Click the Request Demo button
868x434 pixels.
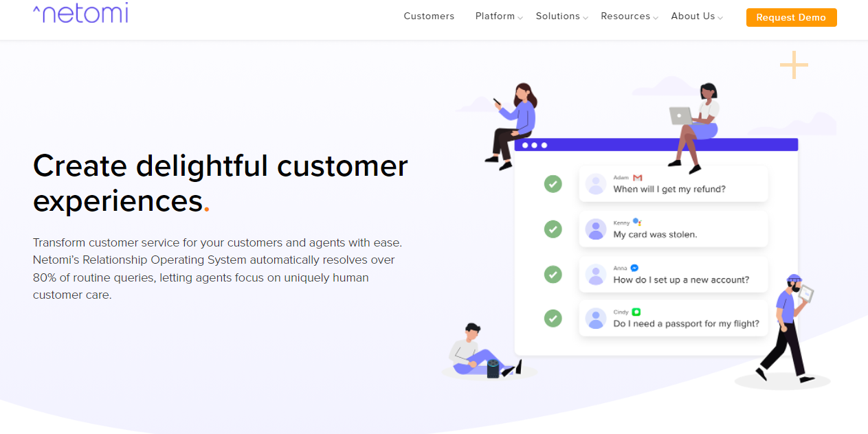click(791, 18)
